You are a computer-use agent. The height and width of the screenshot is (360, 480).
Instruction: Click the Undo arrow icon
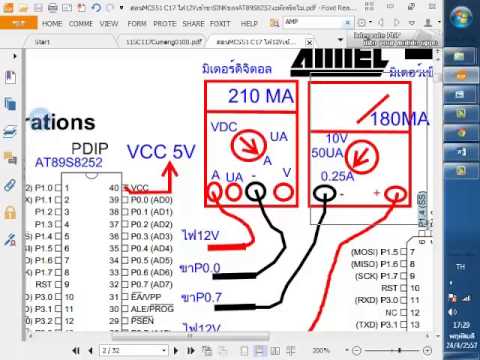click(x=96, y=7)
